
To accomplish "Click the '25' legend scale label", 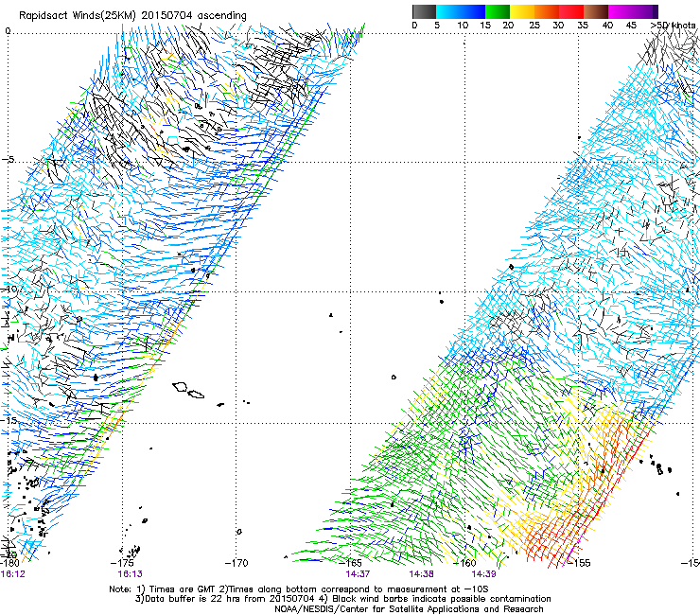I will [x=534, y=26].
